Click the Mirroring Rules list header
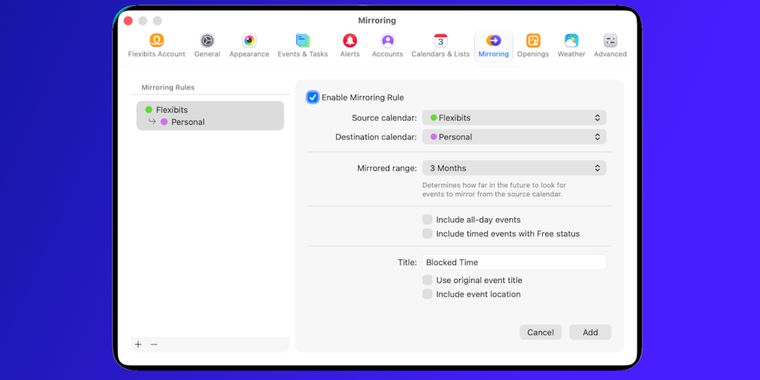Viewport: 760px width, 380px height. (x=168, y=87)
